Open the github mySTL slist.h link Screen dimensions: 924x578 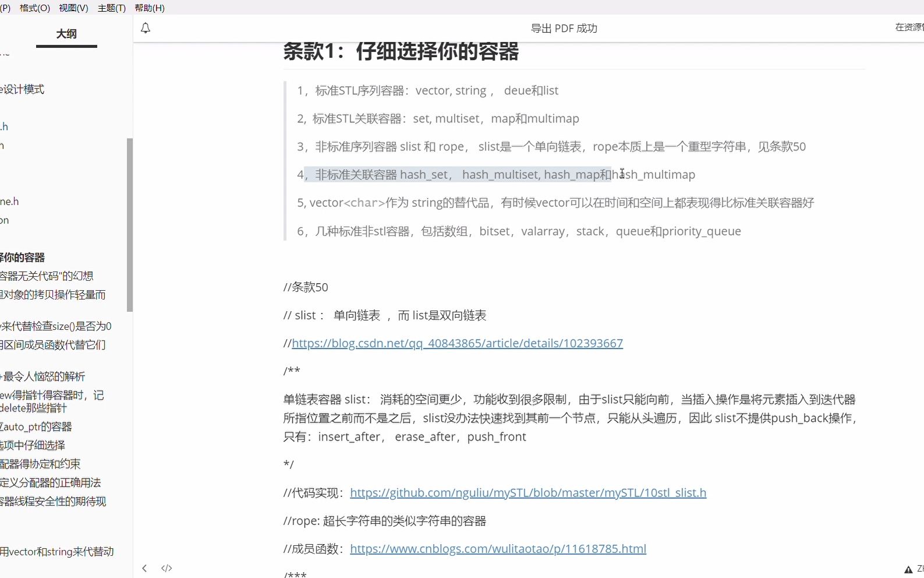(528, 493)
